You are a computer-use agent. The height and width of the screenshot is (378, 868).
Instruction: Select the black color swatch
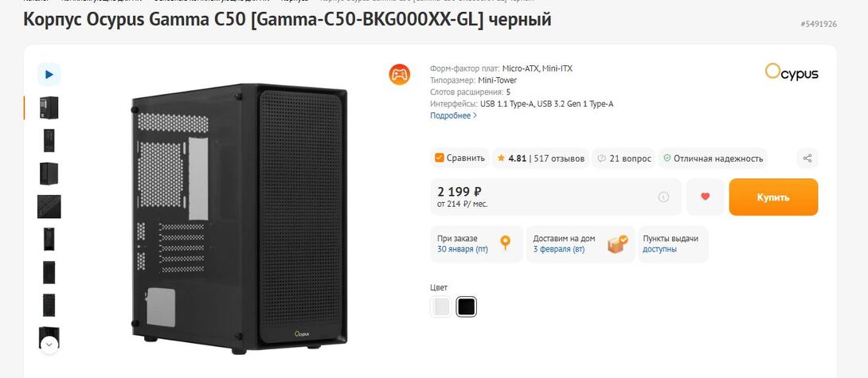[x=467, y=306]
